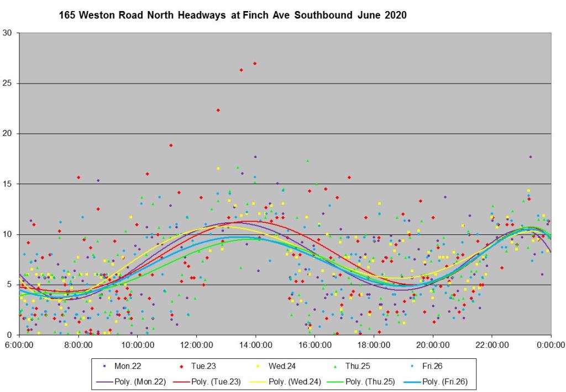Image resolution: width=566 pixels, height=392 pixels.
Task: Select the 18:00:00 x-axis label
Action: (374, 343)
